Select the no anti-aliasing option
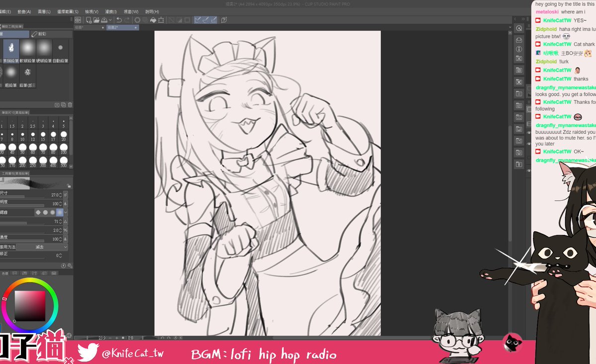The height and width of the screenshot is (364, 596). (38, 212)
